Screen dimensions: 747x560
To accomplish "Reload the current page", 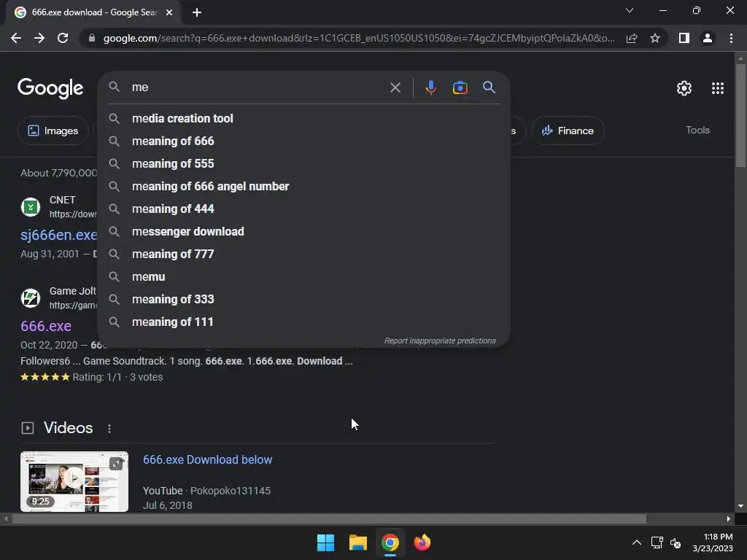I will 63,38.
